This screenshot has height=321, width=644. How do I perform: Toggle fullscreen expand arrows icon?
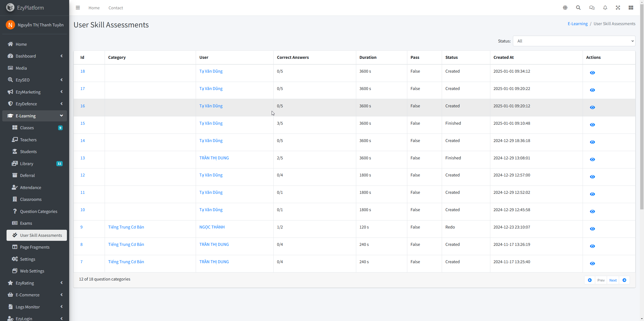tap(618, 8)
